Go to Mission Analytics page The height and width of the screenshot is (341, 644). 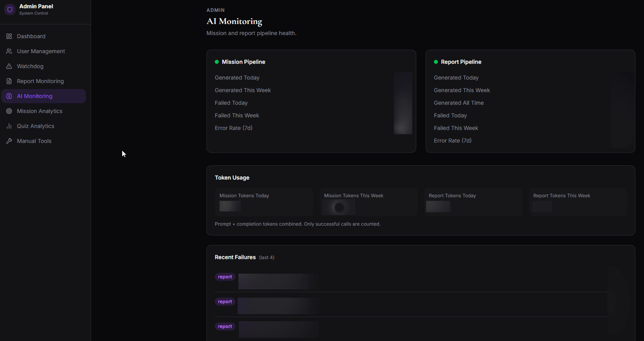click(44, 111)
